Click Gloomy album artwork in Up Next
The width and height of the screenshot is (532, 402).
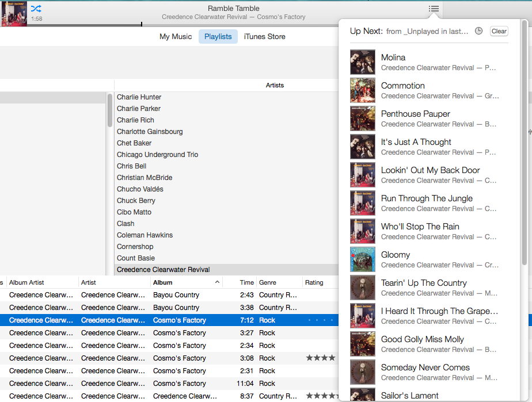tap(363, 259)
